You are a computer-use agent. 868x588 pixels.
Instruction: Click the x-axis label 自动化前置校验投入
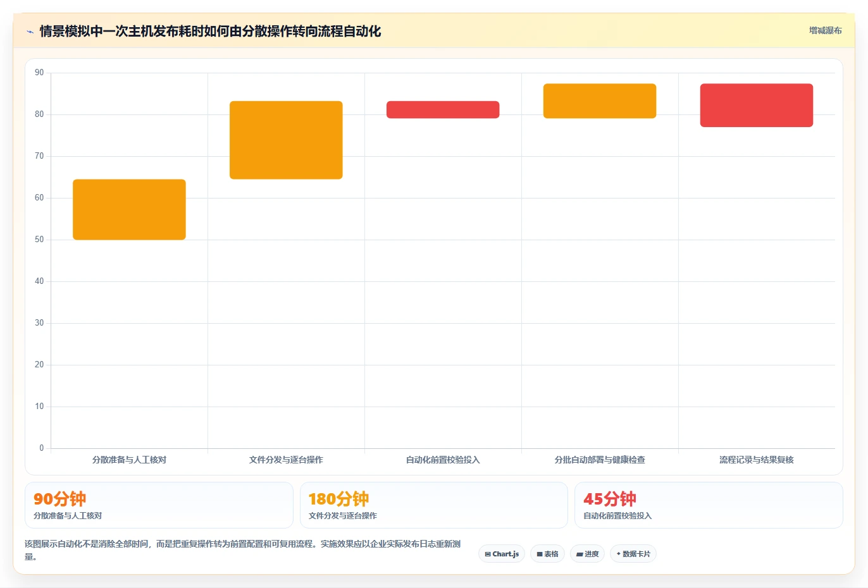point(443,460)
